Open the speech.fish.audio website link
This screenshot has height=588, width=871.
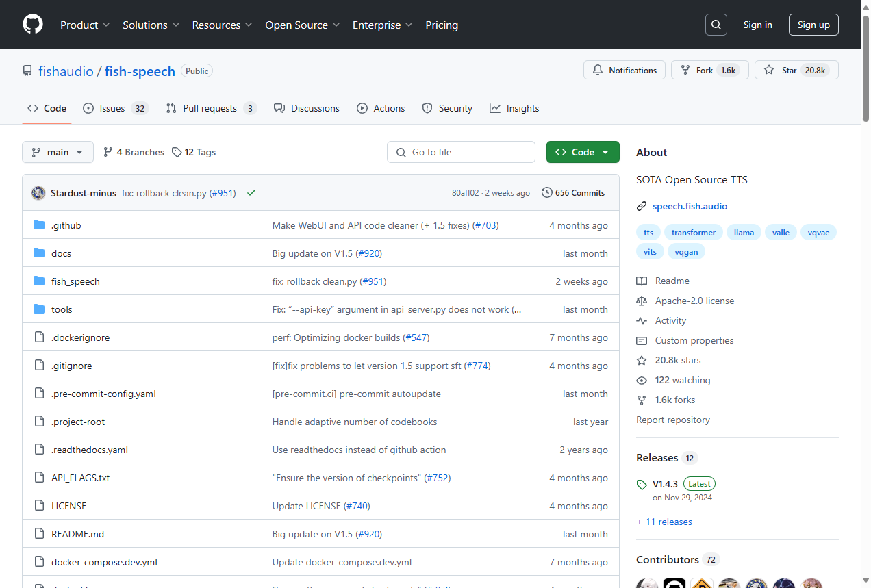point(690,206)
